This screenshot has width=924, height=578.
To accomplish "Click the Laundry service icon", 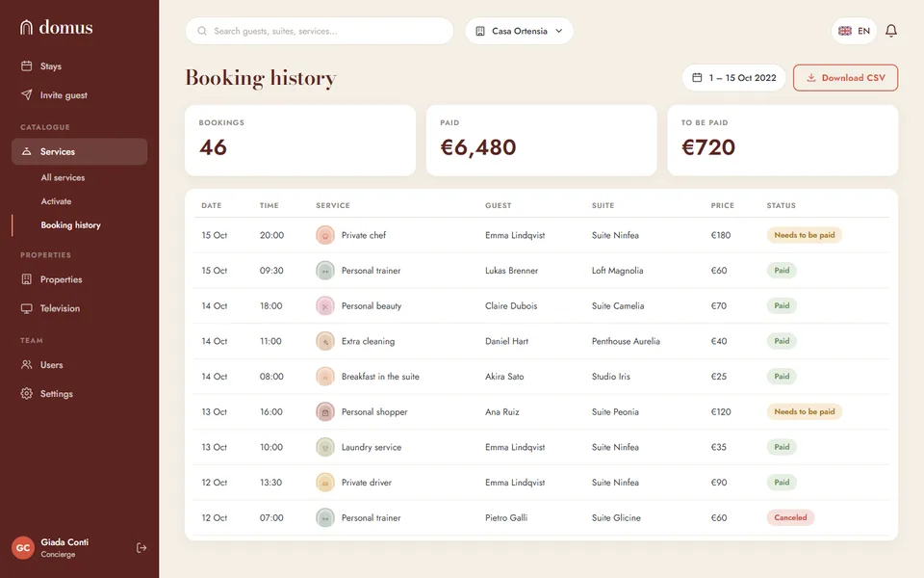I will coord(325,447).
